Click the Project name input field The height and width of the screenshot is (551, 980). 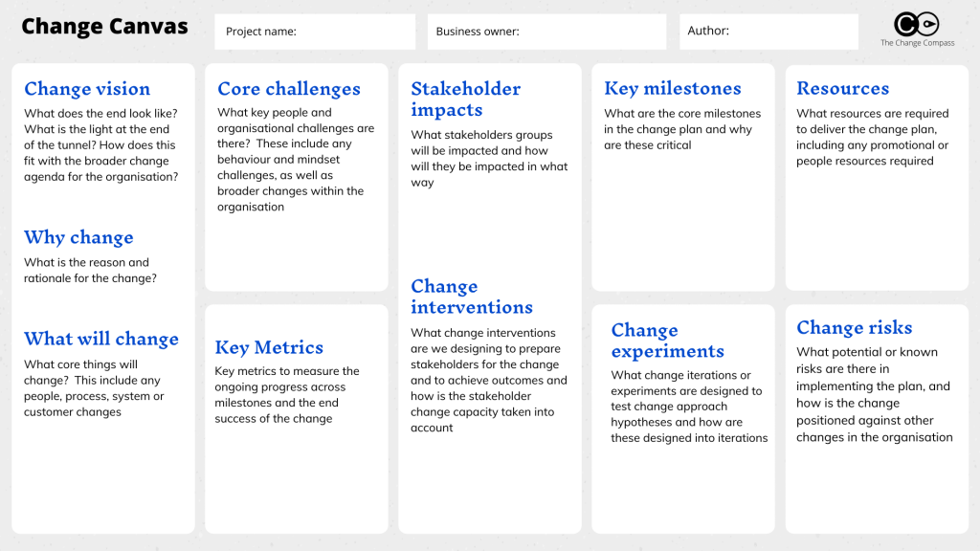315,32
